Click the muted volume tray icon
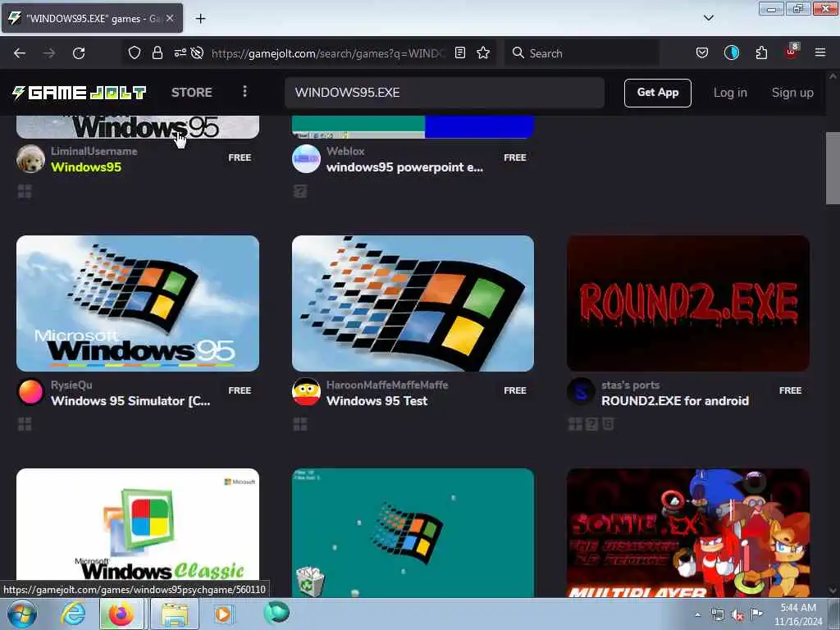 [737, 614]
